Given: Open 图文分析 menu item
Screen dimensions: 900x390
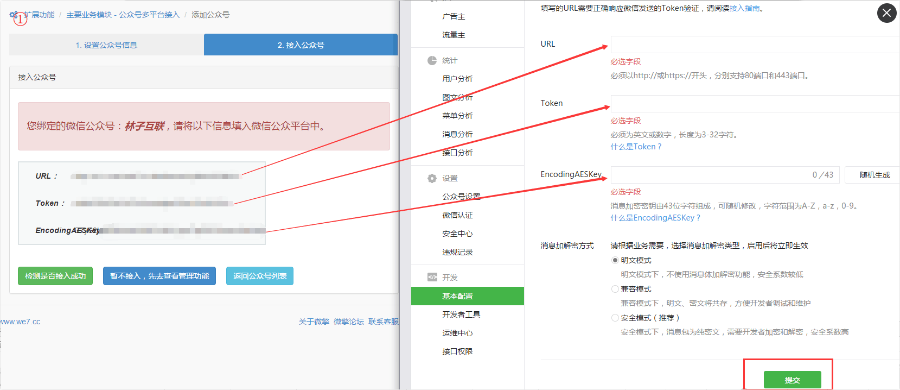Looking at the screenshot, I should [457, 97].
